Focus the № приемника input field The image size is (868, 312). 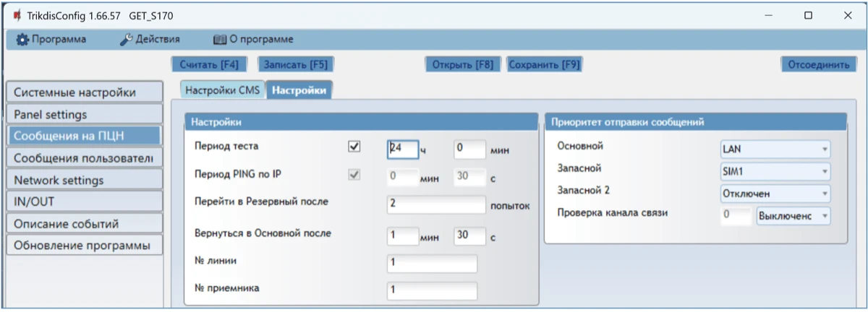[432, 290]
